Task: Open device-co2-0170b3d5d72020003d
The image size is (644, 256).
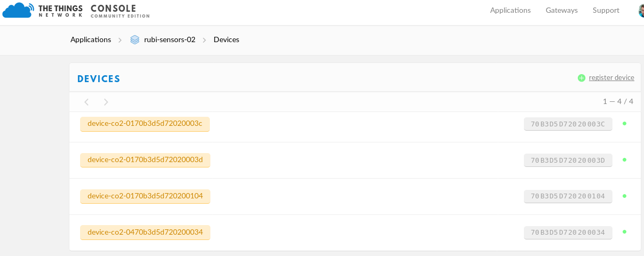Action: [x=145, y=160]
